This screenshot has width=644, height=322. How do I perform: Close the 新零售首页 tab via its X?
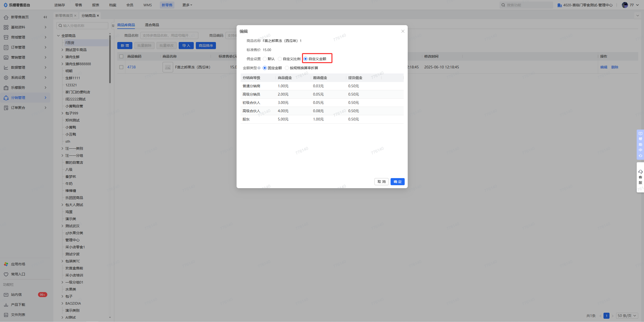pos(75,16)
